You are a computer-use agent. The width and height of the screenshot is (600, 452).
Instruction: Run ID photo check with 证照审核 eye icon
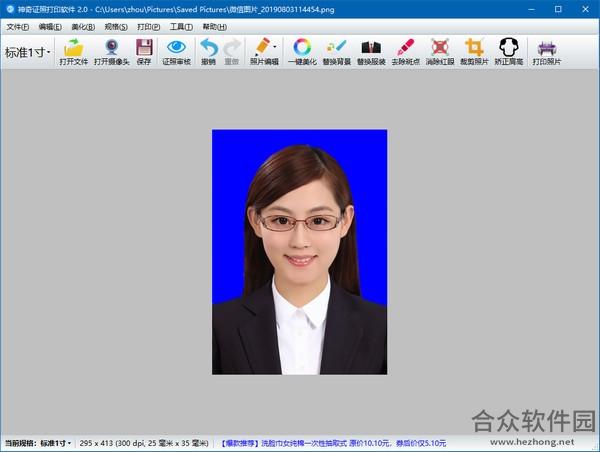[x=176, y=52]
